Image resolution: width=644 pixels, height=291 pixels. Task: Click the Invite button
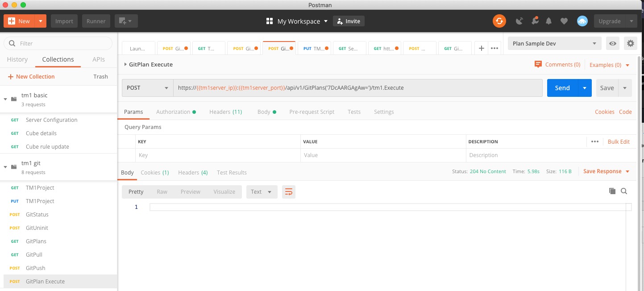(349, 21)
